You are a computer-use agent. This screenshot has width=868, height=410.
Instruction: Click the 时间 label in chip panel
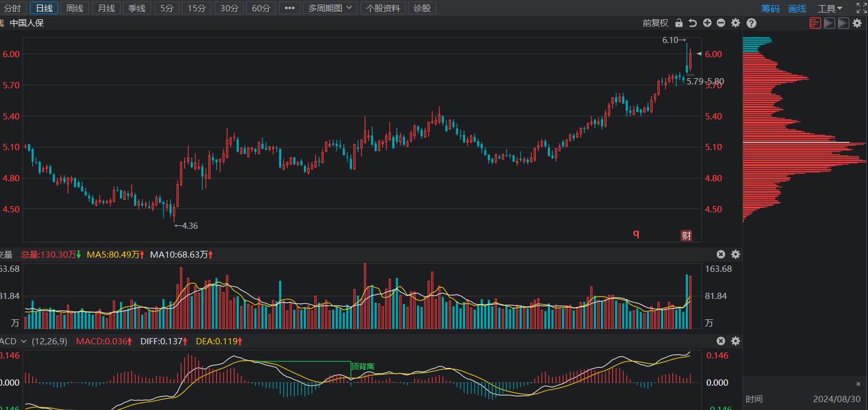(754, 399)
